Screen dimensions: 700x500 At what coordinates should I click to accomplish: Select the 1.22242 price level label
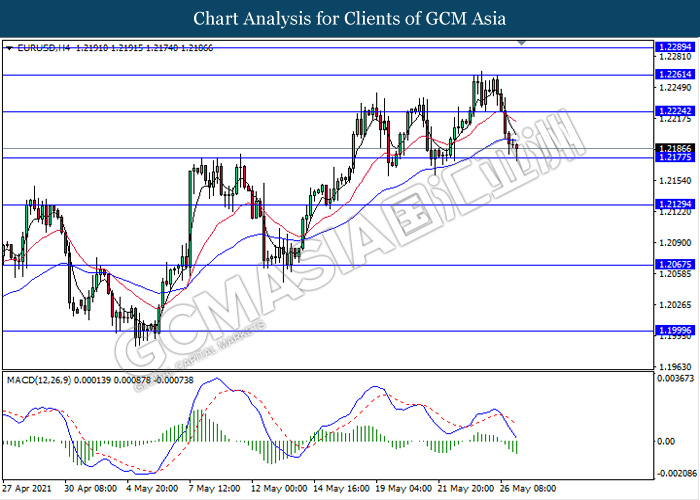(x=675, y=111)
